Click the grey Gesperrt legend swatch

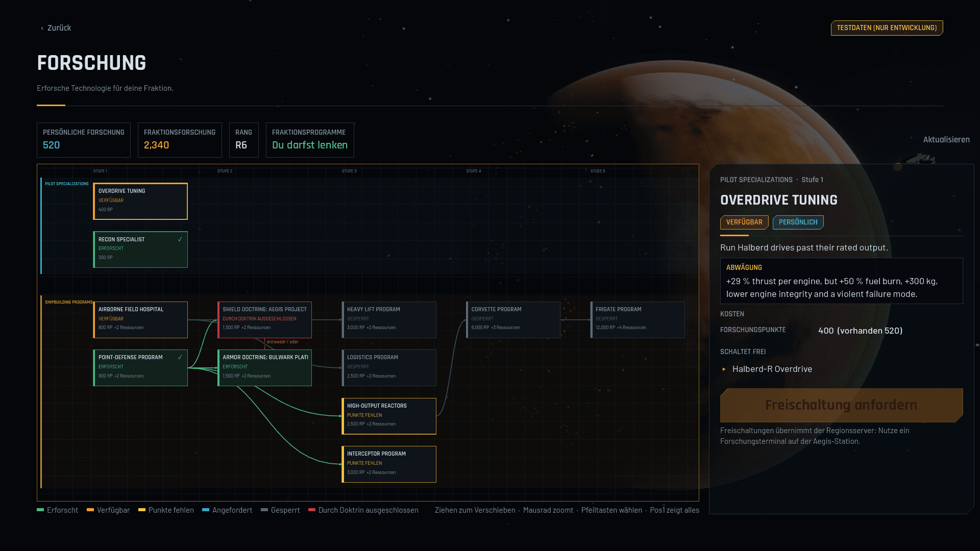(264, 510)
